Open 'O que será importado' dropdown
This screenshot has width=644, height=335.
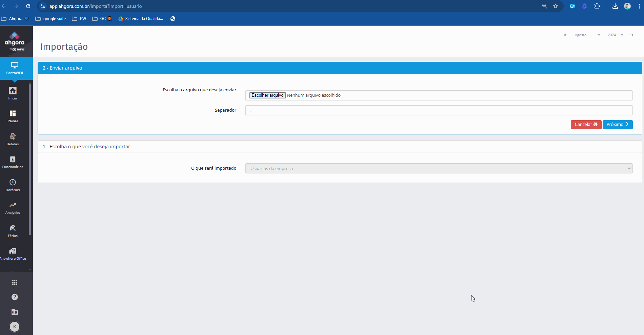pos(439,168)
